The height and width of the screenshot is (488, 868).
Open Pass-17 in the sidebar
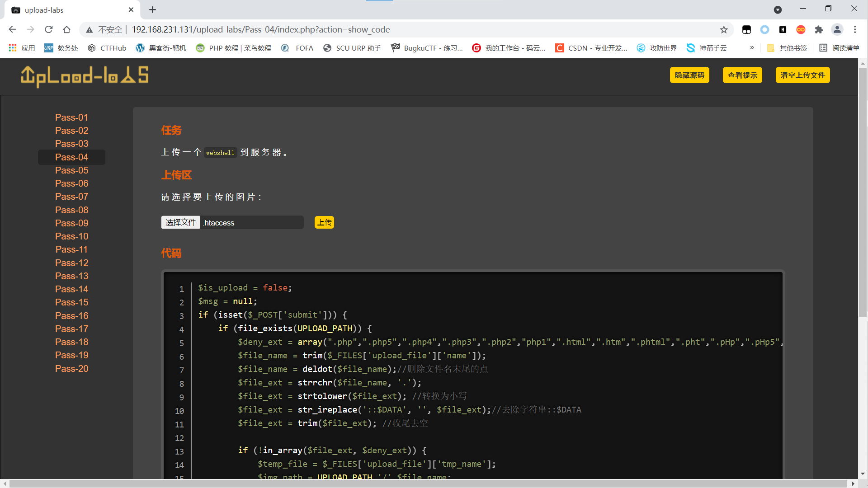tap(71, 329)
